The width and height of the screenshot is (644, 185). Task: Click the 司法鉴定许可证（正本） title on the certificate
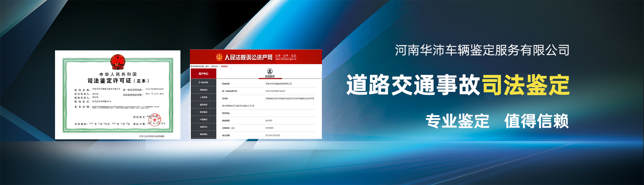[x=118, y=81]
